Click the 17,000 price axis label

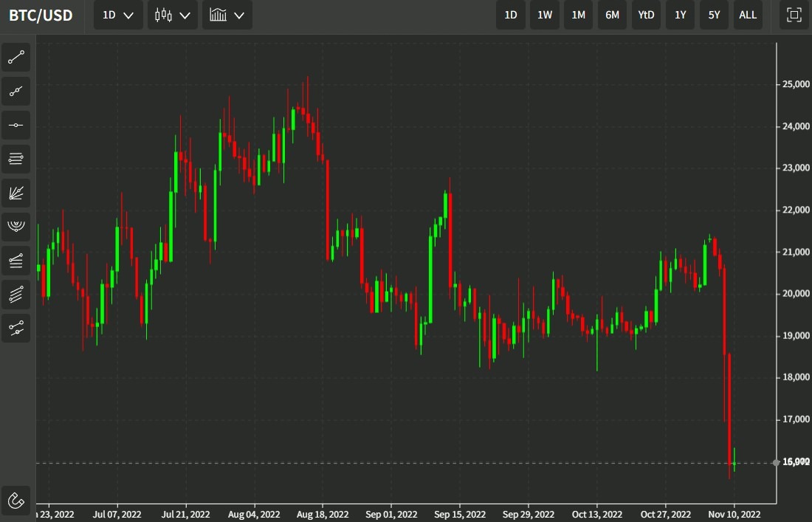[x=796, y=419]
